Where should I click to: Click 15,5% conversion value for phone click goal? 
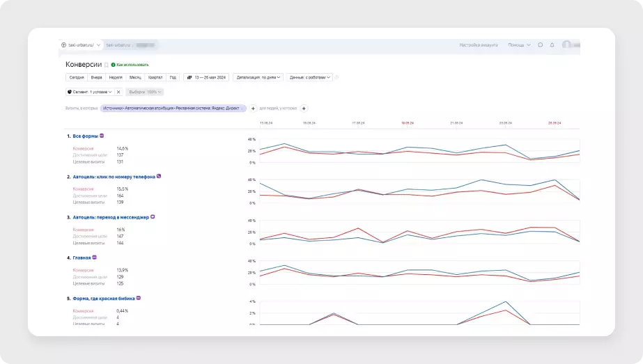tap(122, 189)
